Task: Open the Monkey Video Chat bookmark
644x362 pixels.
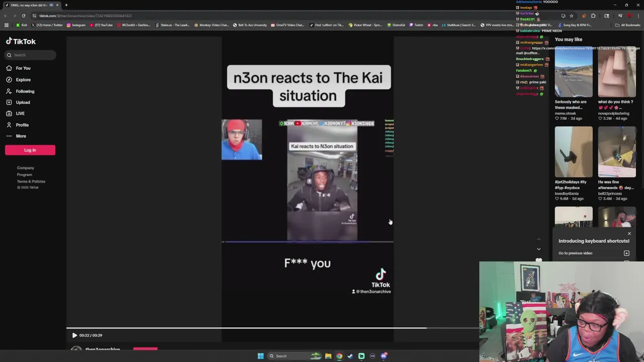Action: [x=211, y=25]
